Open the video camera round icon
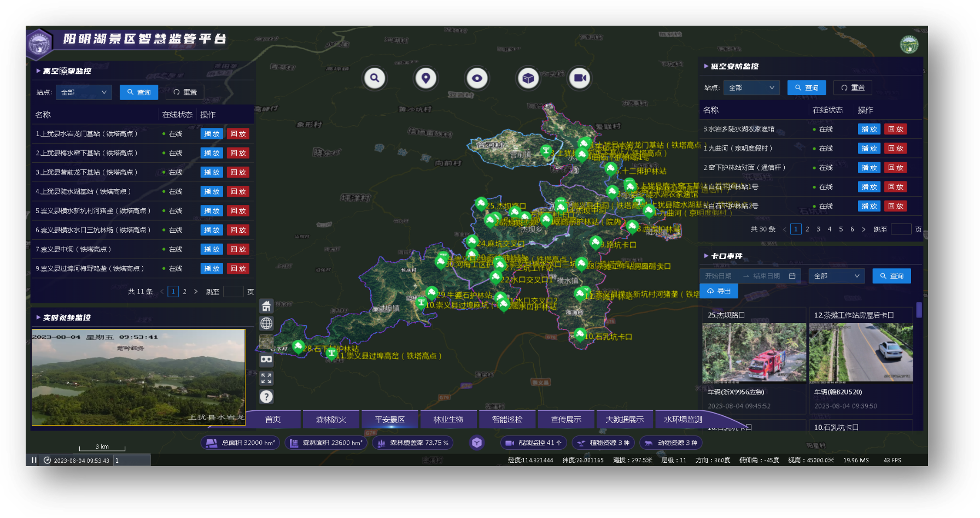Viewport: 980px width, 518px height. click(580, 78)
